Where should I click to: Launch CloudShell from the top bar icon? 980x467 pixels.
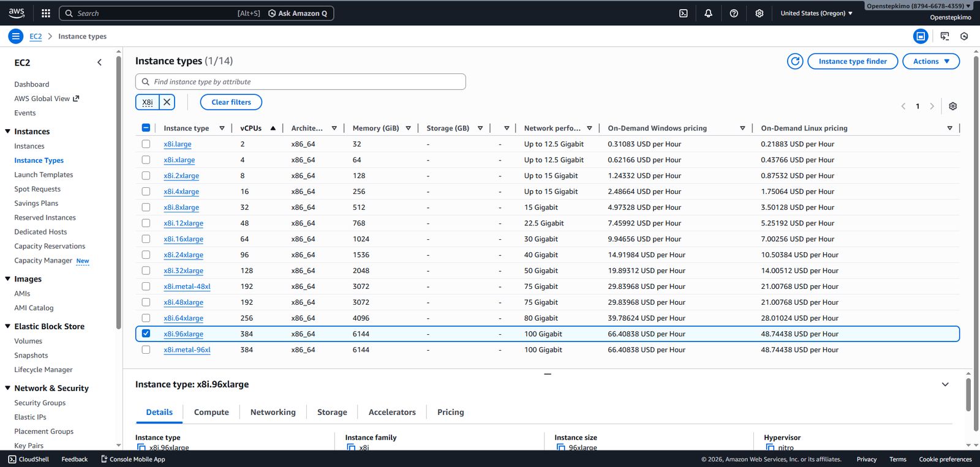point(684,13)
